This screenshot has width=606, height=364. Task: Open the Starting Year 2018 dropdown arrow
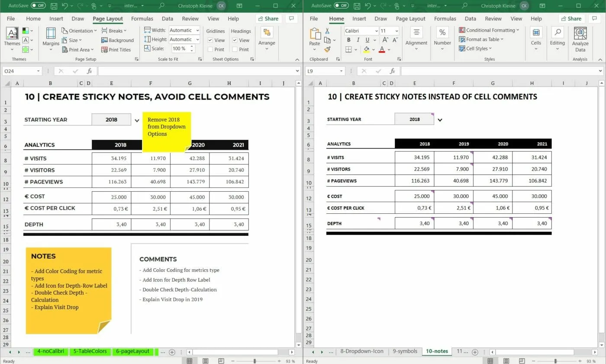tap(137, 119)
